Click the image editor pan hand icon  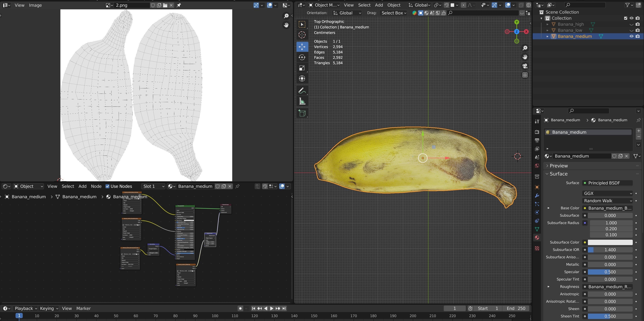[x=286, y=25]
